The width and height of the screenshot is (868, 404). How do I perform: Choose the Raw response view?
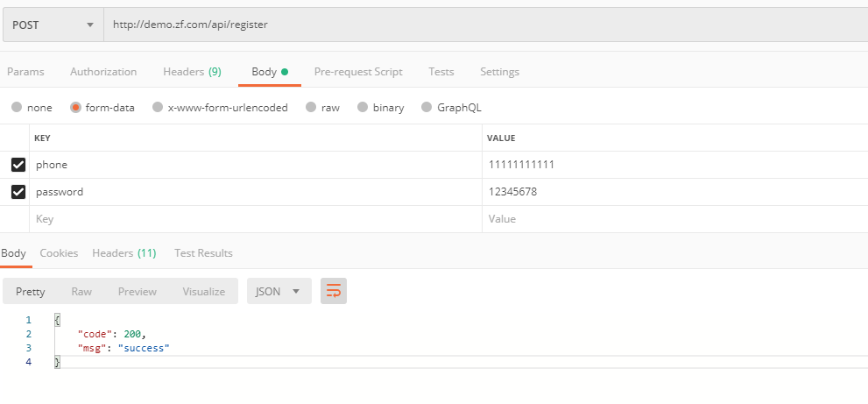click(x=81, y=292)
